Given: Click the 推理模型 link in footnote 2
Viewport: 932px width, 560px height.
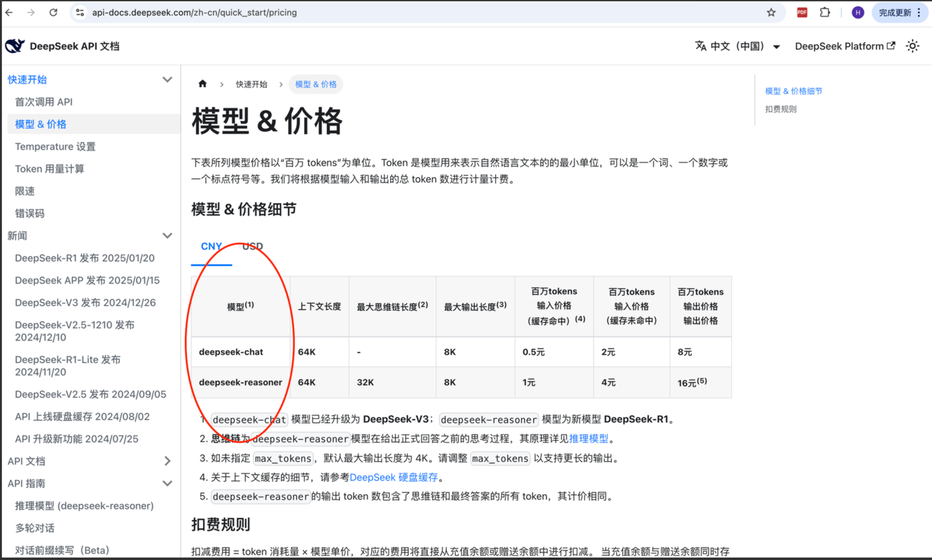Looking at the screenshot, I should click(x=588, y=439).
